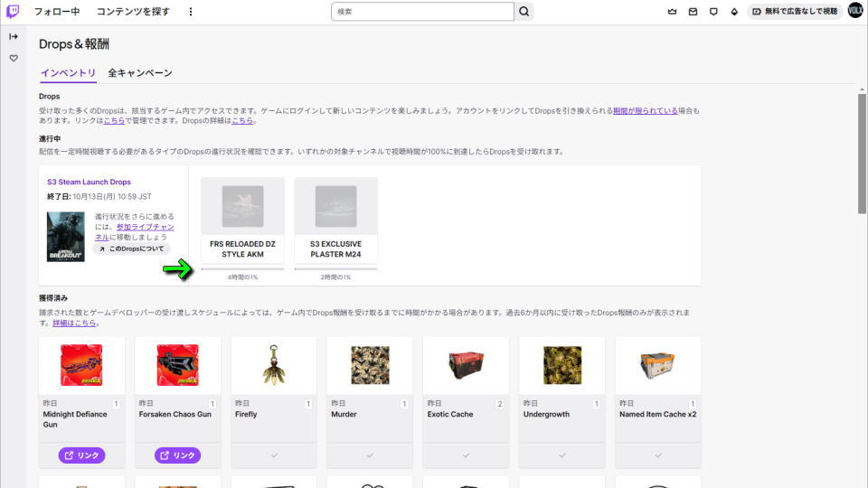This screenshot has height=488, width=868.
Task: Click the AKM drop progress bar
Action: point(242,269)
